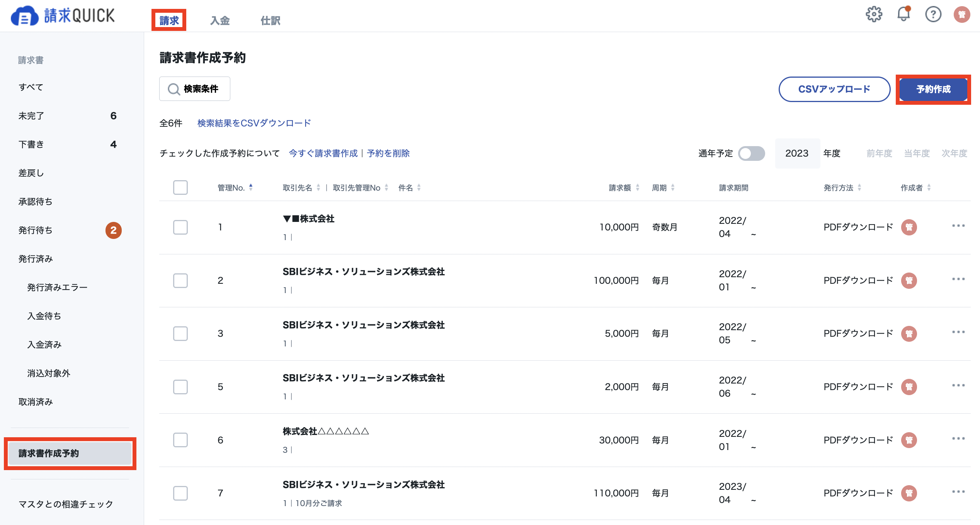The image size is (980, 525).
Task: Click the 予約作成 button
Action: click(x=933, y=89)
